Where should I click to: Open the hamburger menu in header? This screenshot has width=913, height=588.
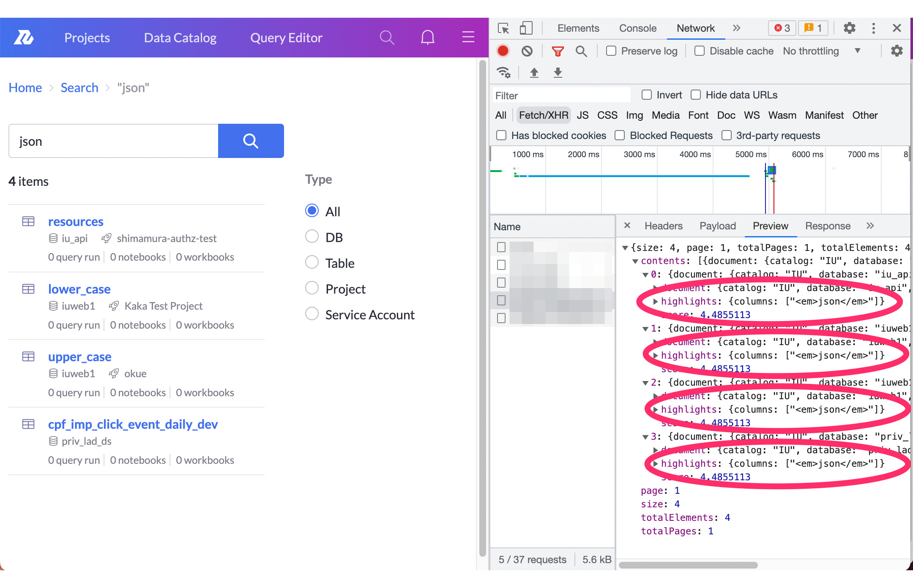pyautogui.click(x=468, y=38)
